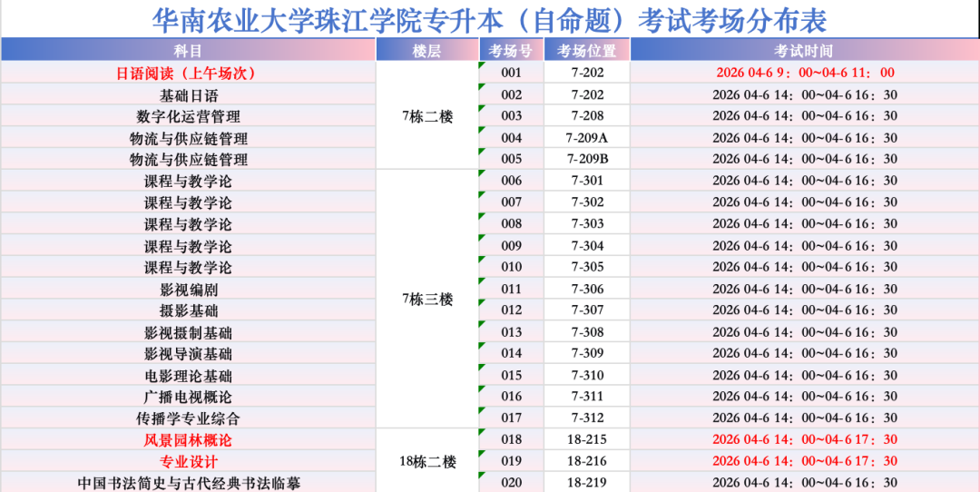
Task: Select the 基础日语 subject cell
Action: click(x=188, y=94)
